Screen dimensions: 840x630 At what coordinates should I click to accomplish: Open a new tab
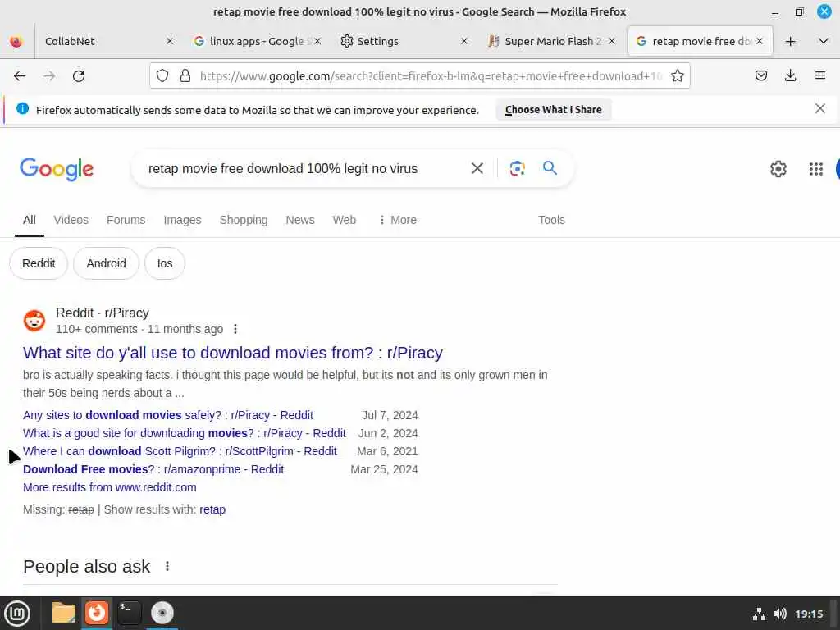pyautogui.click(x=790, y=41)
